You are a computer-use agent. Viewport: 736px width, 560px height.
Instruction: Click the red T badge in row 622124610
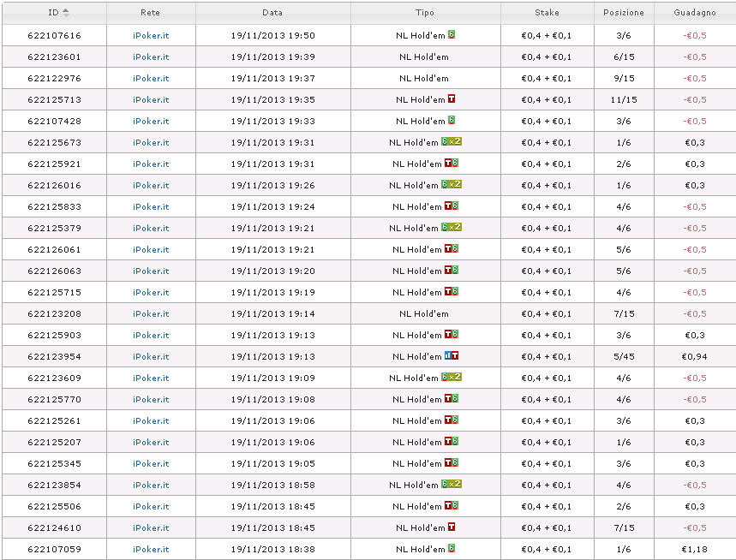(x=452, y=527)
